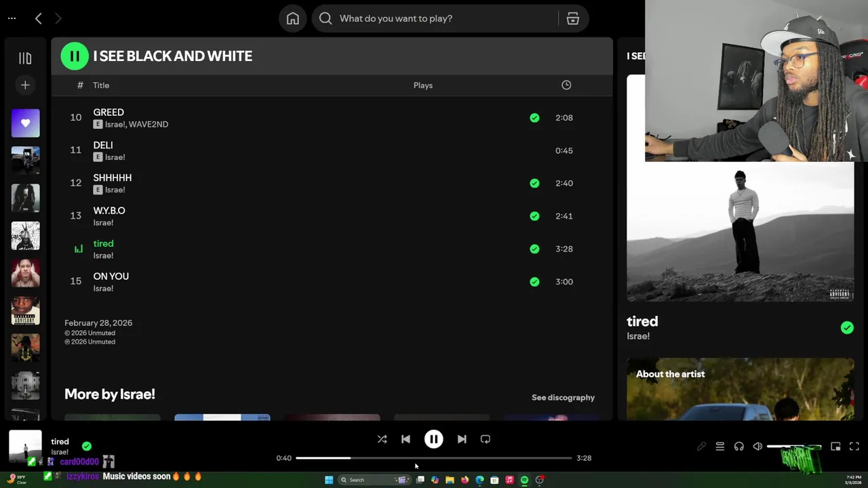
Task: Mute with the speaker icon
Action: 757,447
